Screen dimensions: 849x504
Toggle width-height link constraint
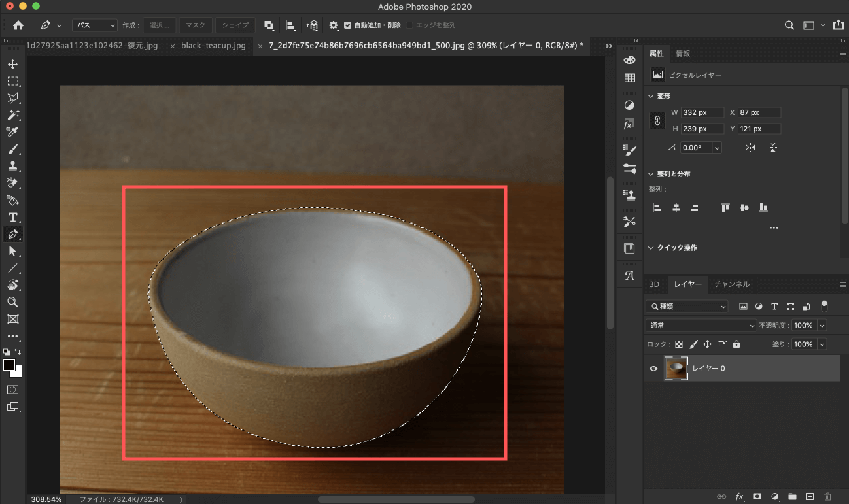(657, 121)
